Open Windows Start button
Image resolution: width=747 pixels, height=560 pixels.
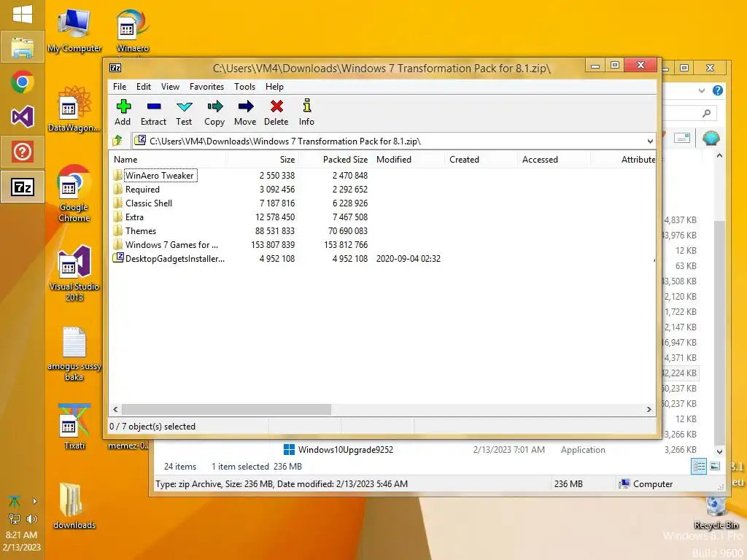point(23,15)
